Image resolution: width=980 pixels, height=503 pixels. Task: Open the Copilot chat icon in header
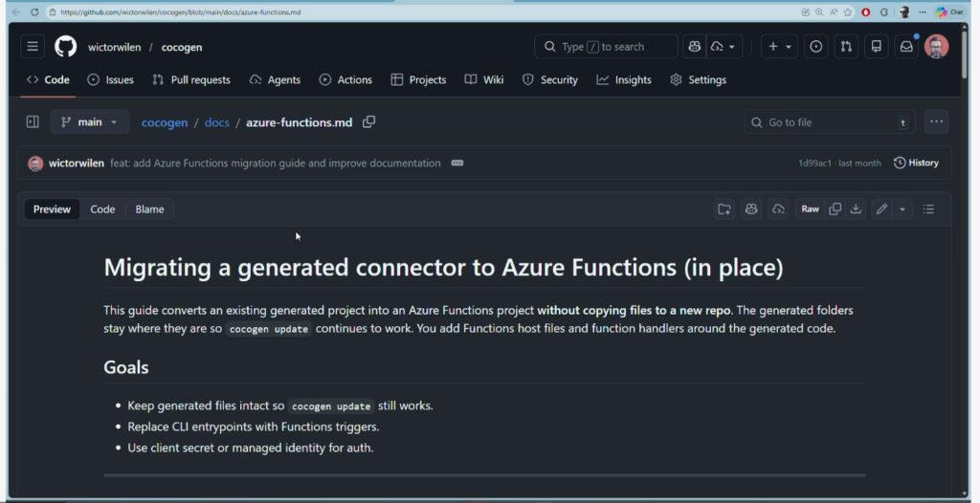click(x=695, y=47)
